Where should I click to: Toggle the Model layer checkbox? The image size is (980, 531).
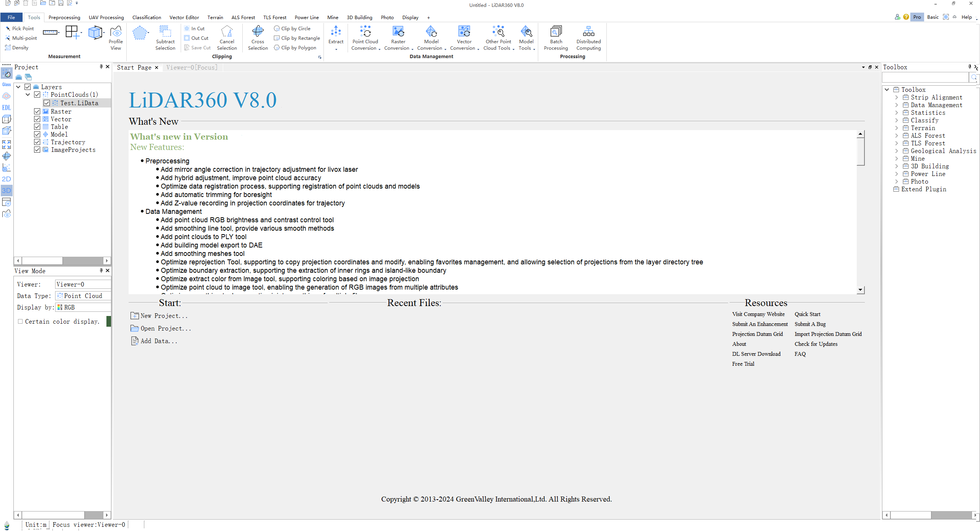coord(37,134)
